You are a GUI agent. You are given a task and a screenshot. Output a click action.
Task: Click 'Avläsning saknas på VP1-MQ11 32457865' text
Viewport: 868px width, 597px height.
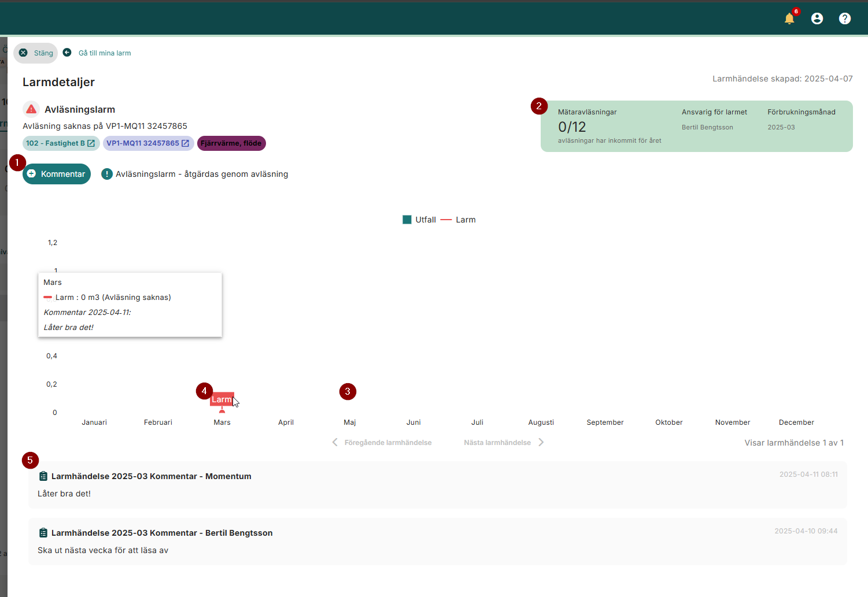[x=105, y=126]
